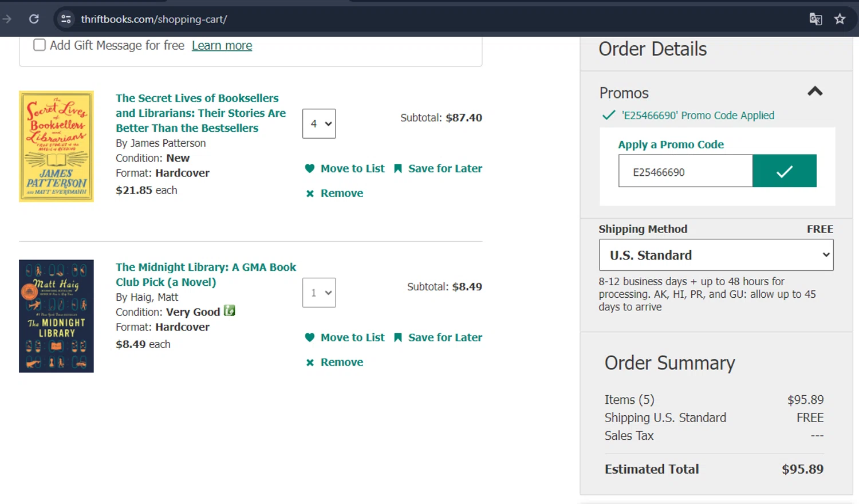
Task: Click the 'E25466690' Promo Code Applied message
Action: [698, 115]
